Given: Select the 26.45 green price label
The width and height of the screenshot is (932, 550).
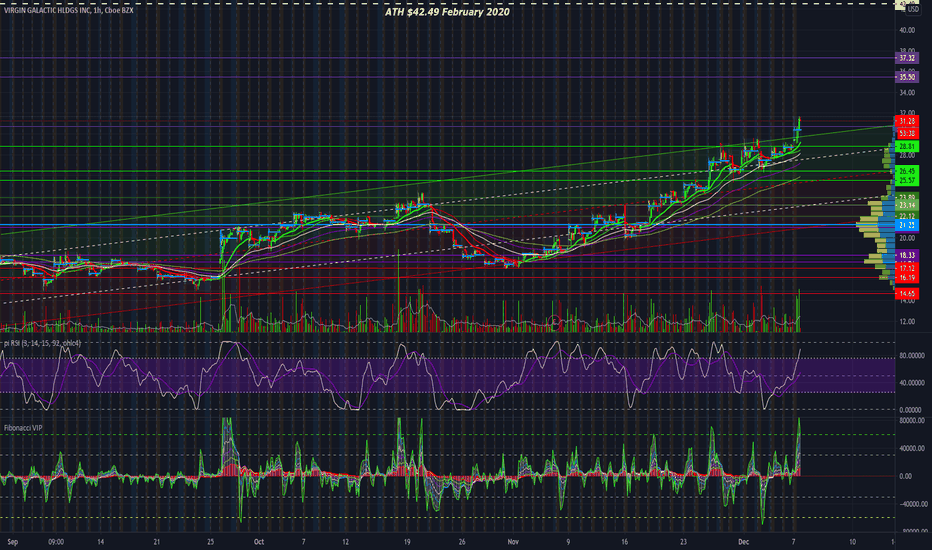Looking at the screenshot, I should tap(907, 171).
